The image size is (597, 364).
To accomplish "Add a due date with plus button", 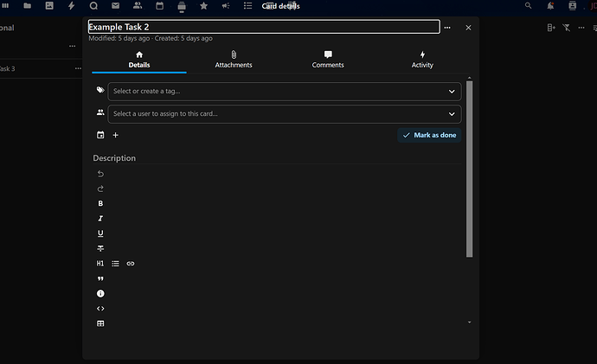I will click(x=116, y=135).
